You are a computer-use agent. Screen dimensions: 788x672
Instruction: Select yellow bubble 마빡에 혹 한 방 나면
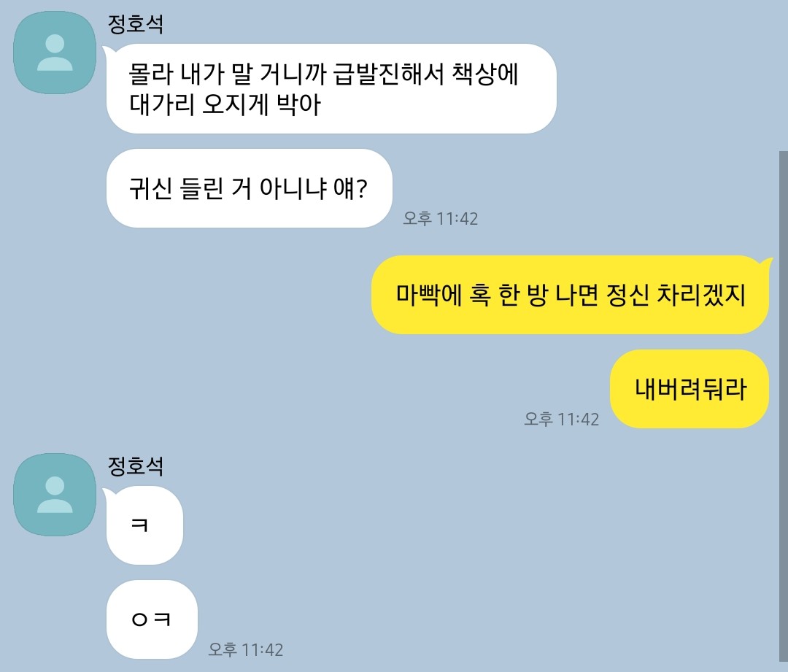[x=570, y=295]
